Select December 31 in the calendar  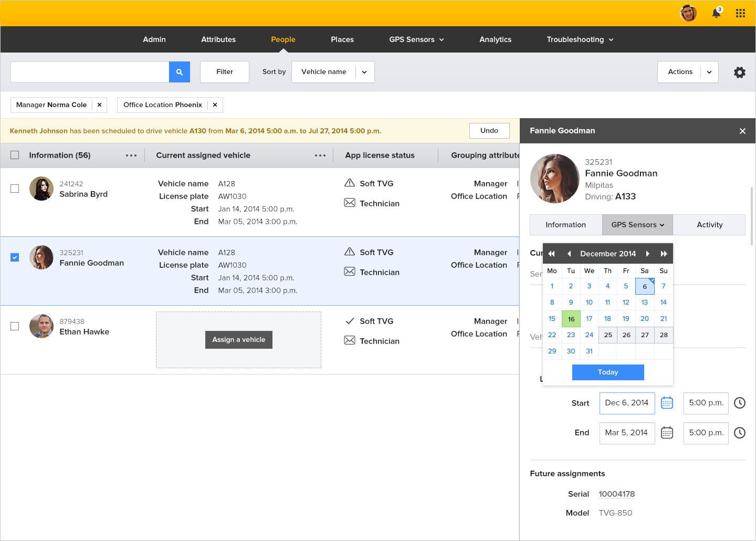click(590, 351)
